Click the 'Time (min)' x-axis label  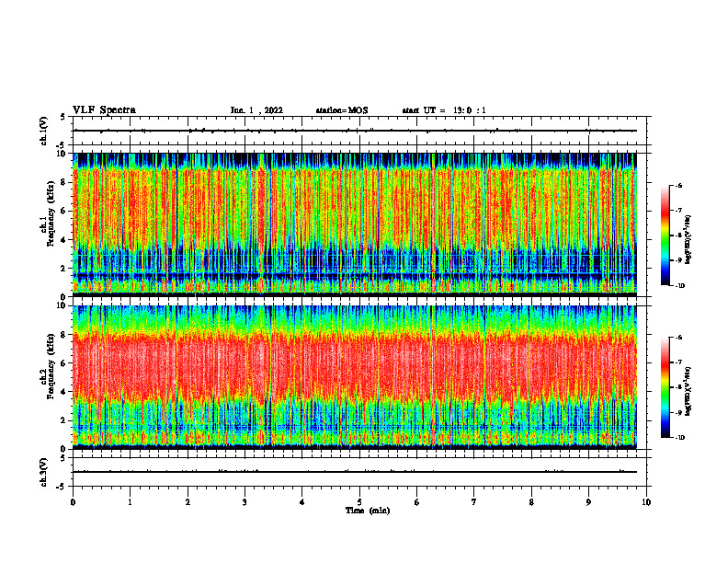[368, 511]
